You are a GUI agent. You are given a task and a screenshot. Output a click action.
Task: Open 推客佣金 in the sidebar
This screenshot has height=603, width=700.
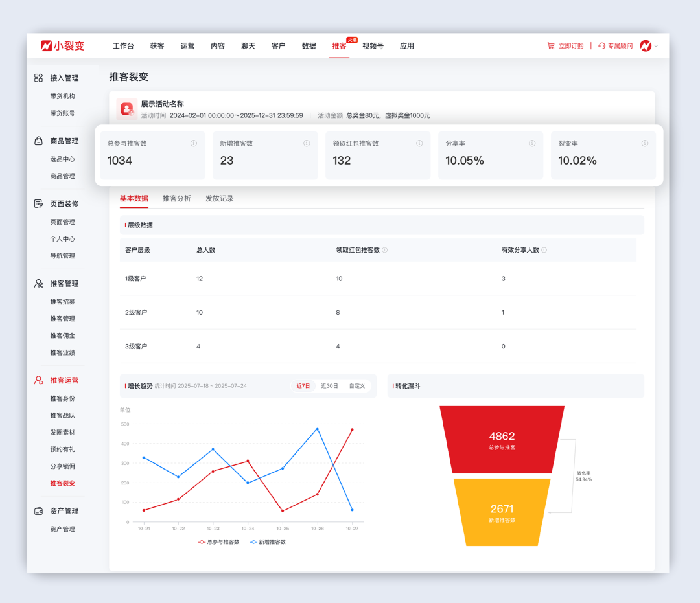(62, 336)
